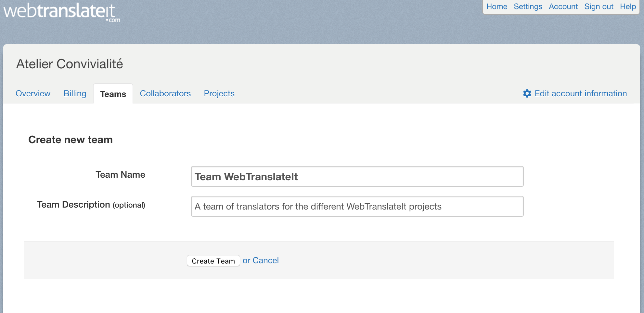The image size is (644, 313).
Task: Click the Team Name field label
Action: [120, 175]
